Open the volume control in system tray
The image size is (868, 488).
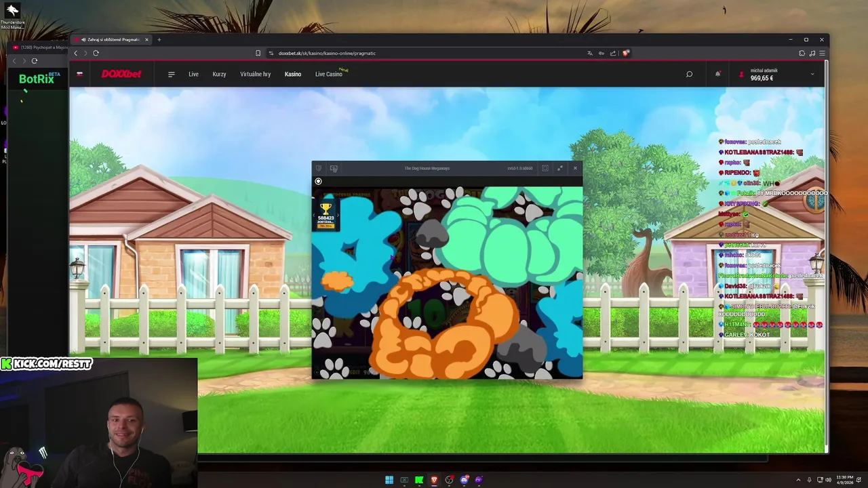[x=828, y=480]
